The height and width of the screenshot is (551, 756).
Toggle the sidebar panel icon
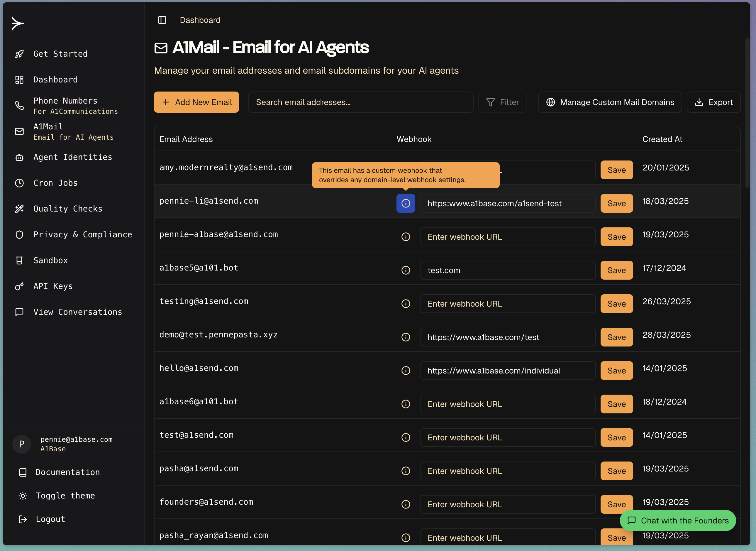point(162,20)
